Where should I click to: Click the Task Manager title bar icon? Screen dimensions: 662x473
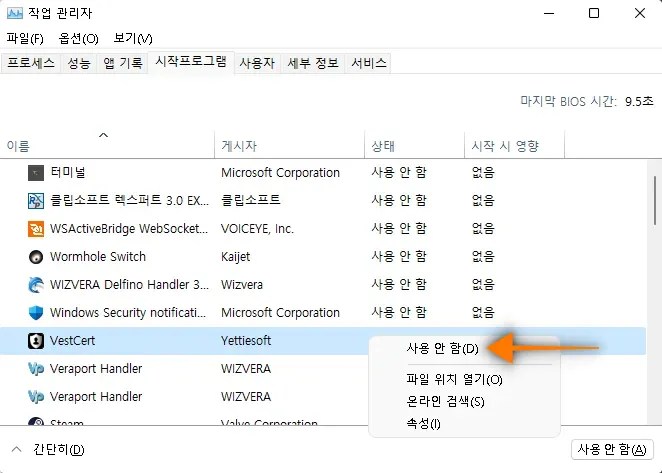click(15, 13)
